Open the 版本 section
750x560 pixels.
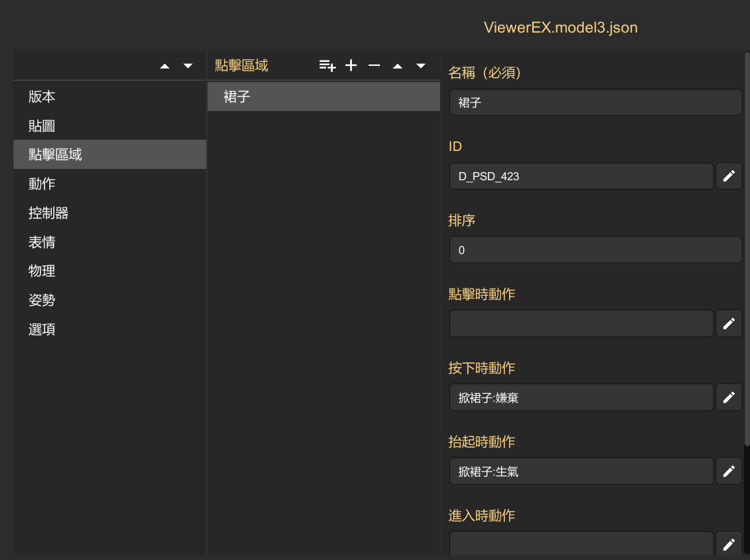42,96
